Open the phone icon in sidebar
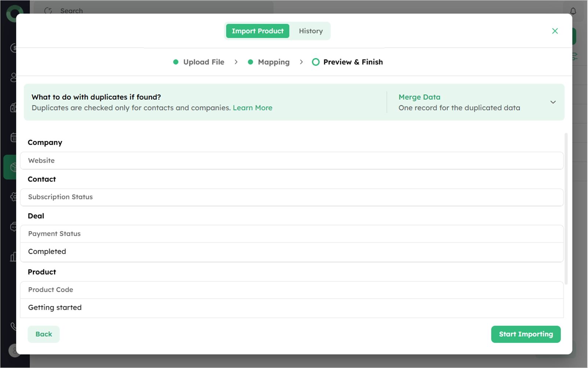 pyautogui.click(x=13, y=326)
